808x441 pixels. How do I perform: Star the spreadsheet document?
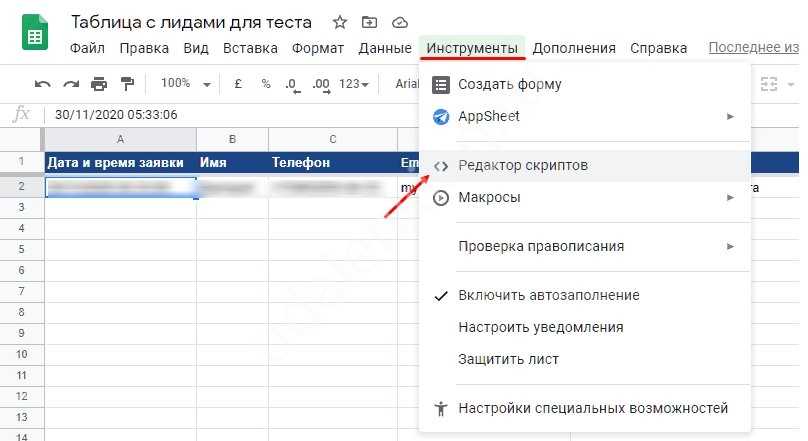point(340,22)
